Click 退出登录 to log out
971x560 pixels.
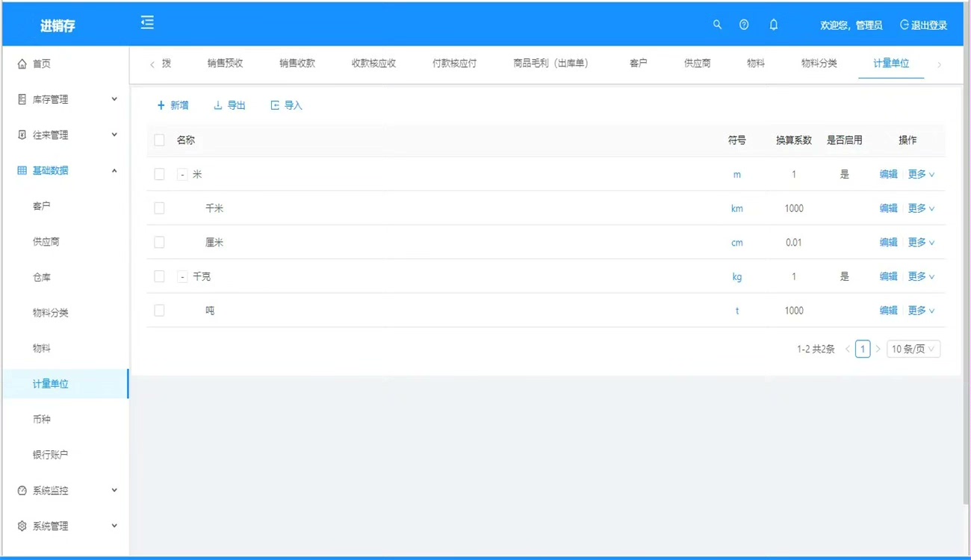[923, 25]
